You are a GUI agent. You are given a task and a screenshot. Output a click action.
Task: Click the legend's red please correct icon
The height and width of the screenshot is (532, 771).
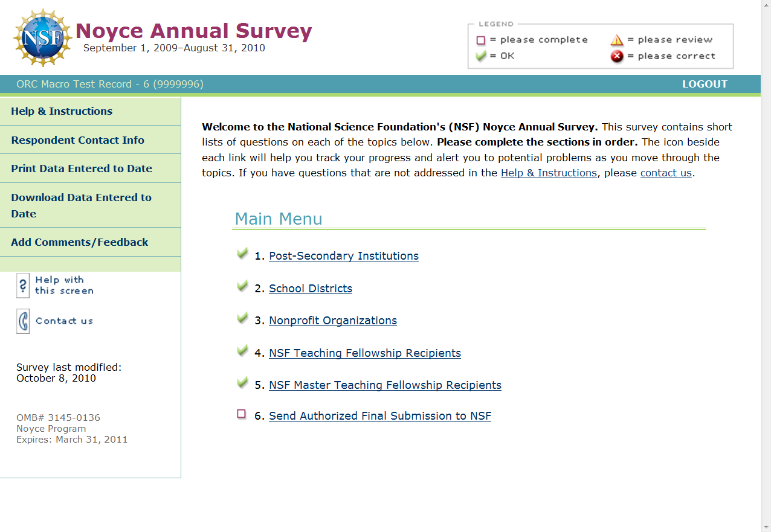click(x=616, y=57)
